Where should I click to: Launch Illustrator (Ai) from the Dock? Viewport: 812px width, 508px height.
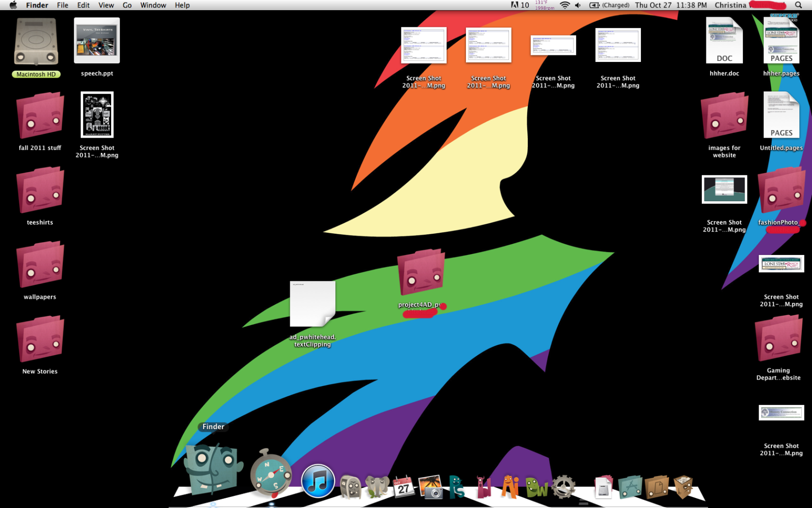[x=510, y=487]
